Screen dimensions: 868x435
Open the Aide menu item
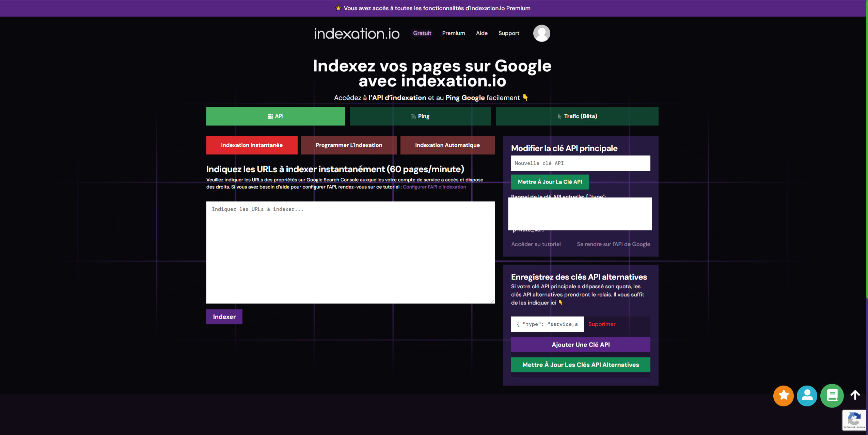pos(482,33)
